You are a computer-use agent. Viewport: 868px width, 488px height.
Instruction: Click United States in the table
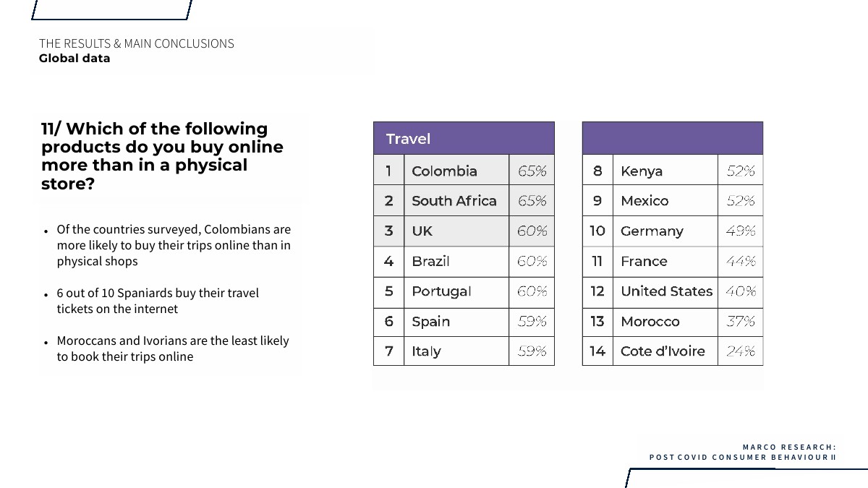pyautogui.click(x=666, y=291)
